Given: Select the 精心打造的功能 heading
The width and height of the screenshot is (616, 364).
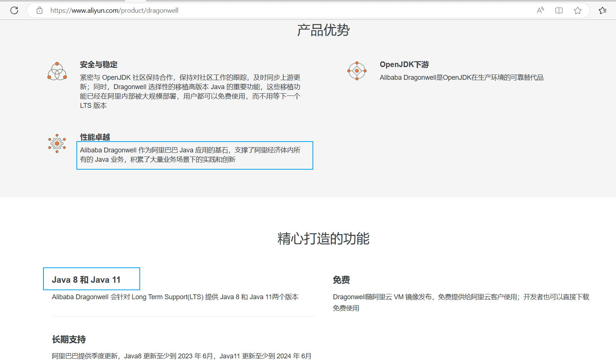Looking at the screenshot, I should click(323, 239).
